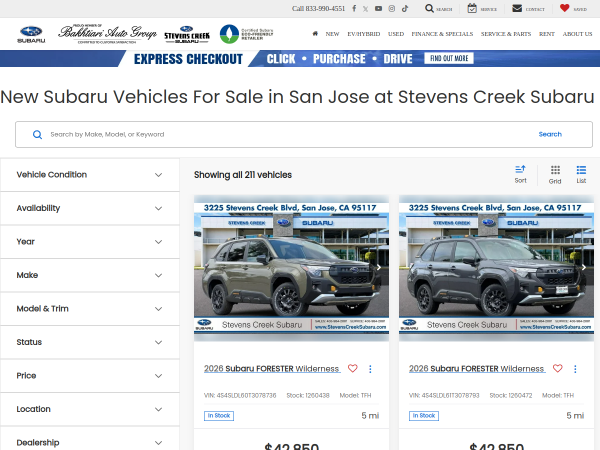600x450 pixels.
Task: Open the EV/HYBRID menu
Action: click(x=364, y=34)
